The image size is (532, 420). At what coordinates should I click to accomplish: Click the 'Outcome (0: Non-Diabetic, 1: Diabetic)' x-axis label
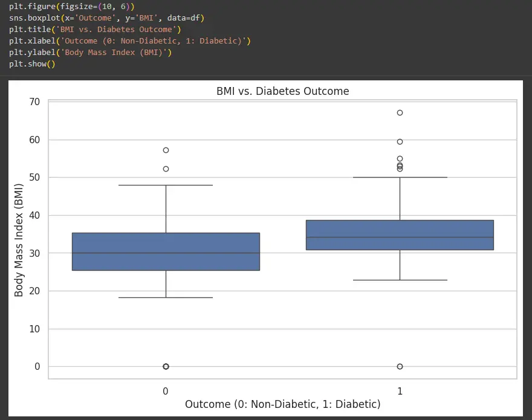(x=282, y=404)
